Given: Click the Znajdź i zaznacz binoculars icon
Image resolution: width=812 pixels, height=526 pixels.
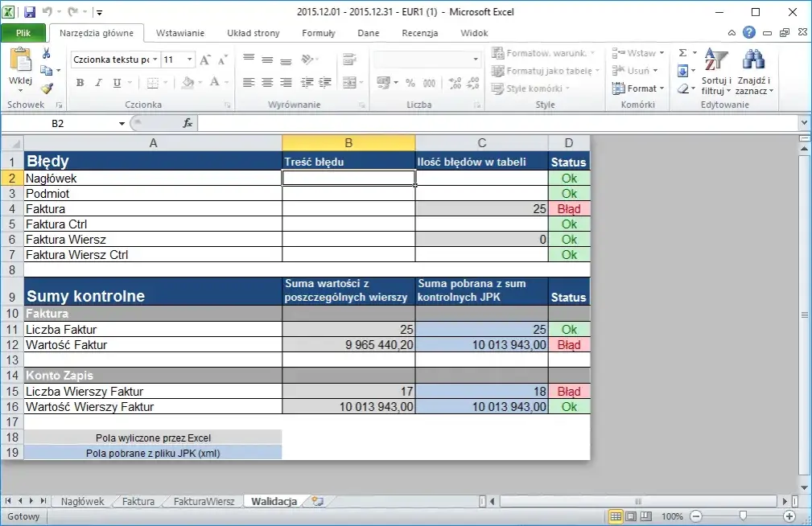Looking at the screenshot, I should coord(753,63).
